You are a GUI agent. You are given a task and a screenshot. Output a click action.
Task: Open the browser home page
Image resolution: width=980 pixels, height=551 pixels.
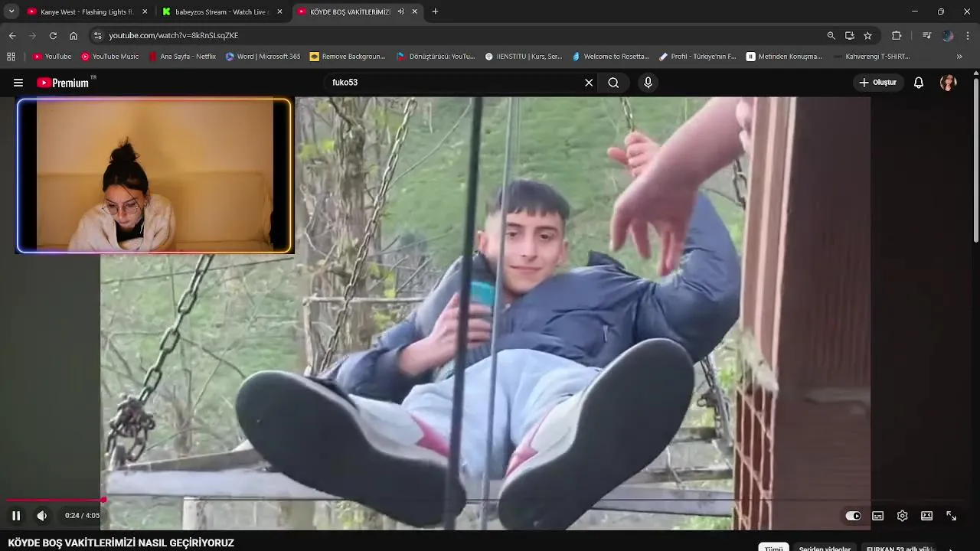[x=73, y=35]
